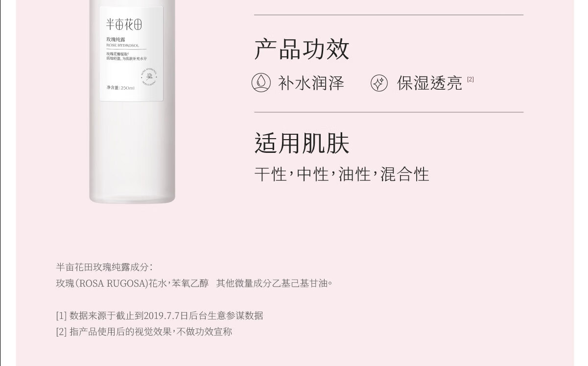
Task: Click the [2] superscript footnote marker
Action: pyautogui.click(x=470, y=79)
